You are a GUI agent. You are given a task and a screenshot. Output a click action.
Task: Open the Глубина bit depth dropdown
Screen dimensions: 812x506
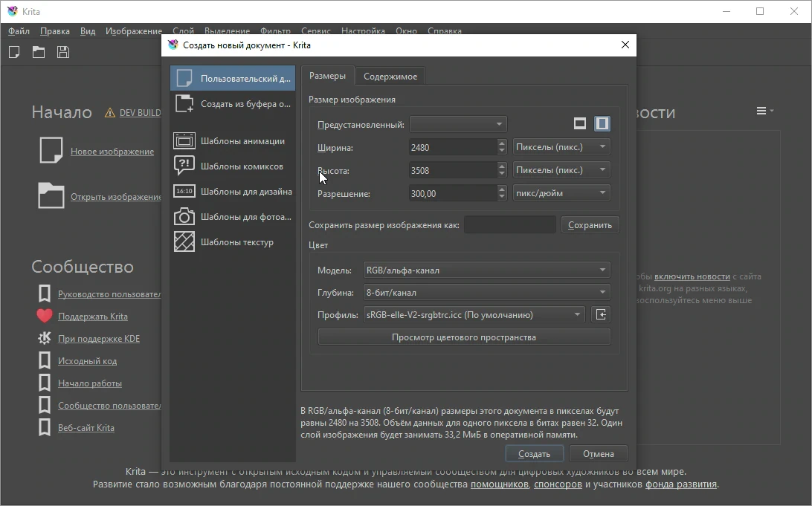[x=486, y=292]
